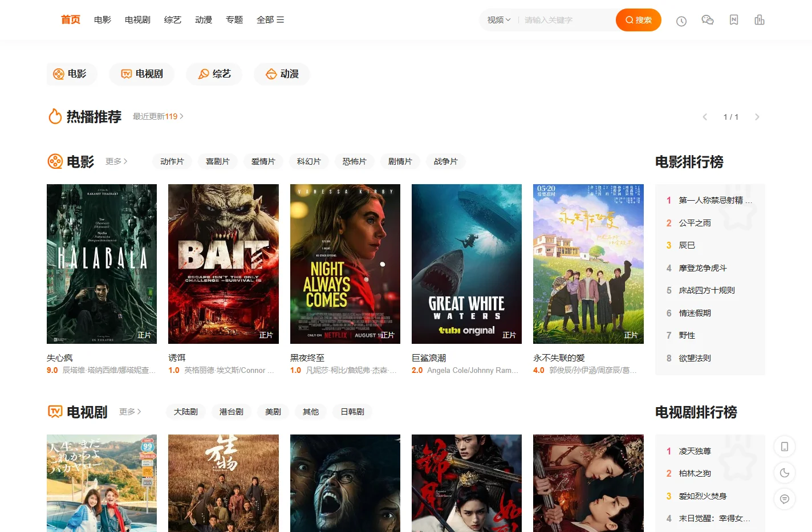Open 公平之雨 in movie ranking
Image resolution: width=812 pixels, height=532 pixels.
[x=695, y=223]
